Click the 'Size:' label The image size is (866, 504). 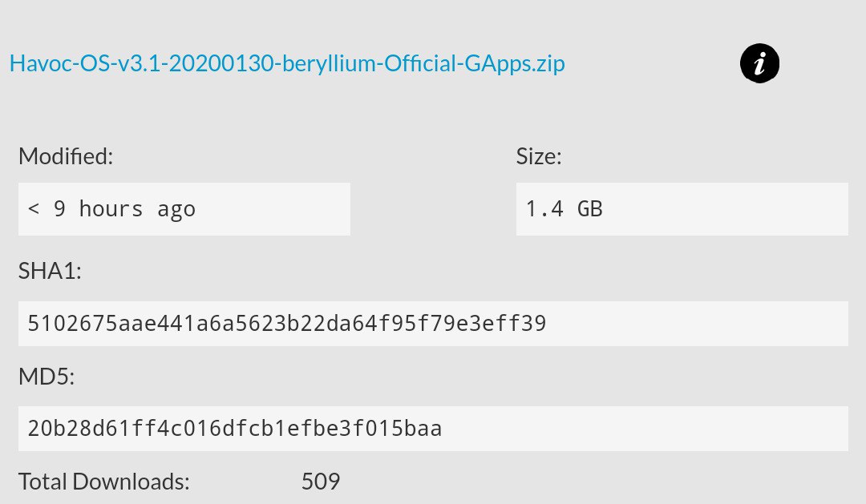(x=539, y=156)
